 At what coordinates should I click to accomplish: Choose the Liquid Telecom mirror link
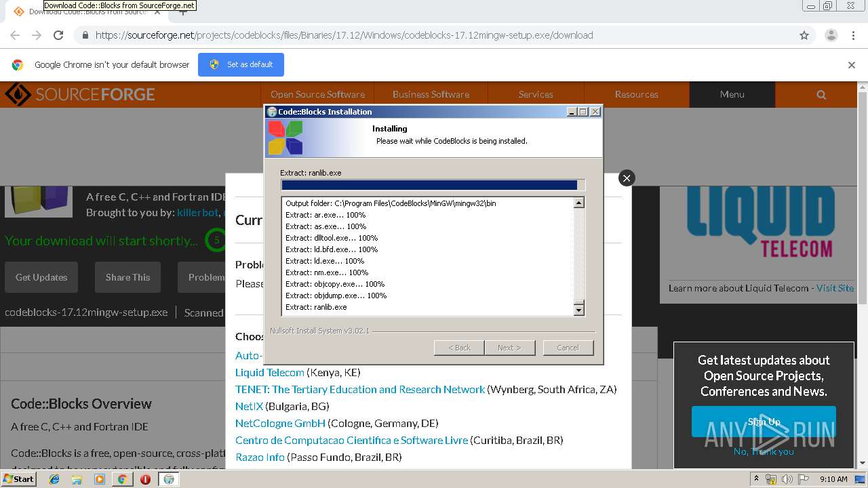pos(270,372)
